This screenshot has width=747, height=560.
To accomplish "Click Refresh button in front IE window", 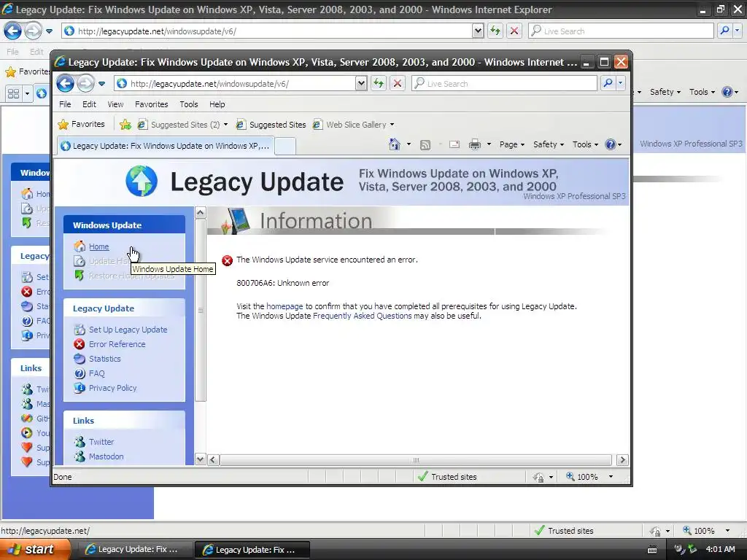I will point(379,83).
